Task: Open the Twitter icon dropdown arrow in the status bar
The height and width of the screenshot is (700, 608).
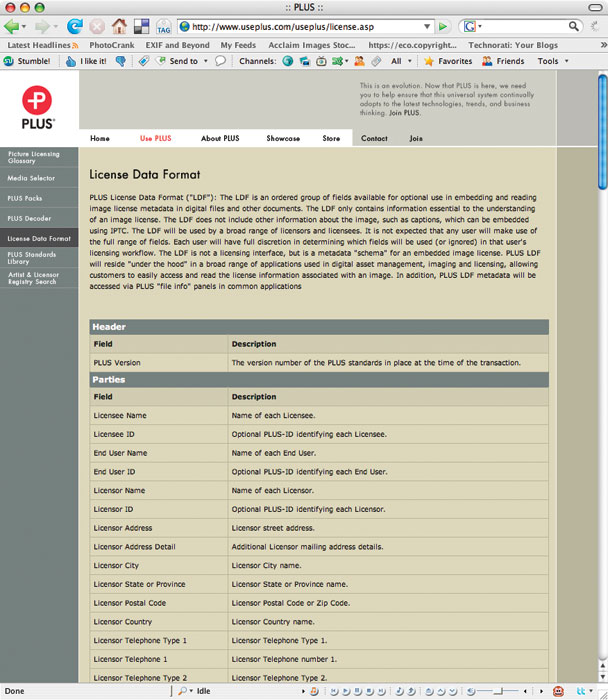Action: [x=591, y=691]
